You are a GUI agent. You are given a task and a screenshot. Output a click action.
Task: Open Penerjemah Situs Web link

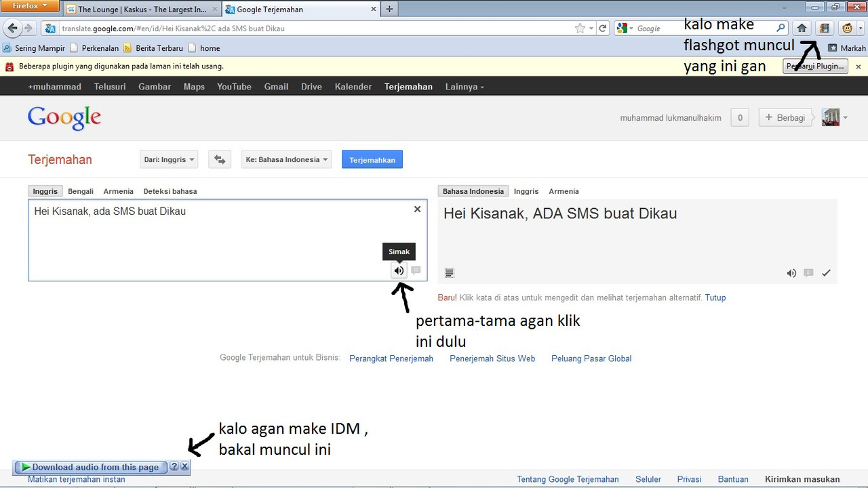click(x=492, y=359)
